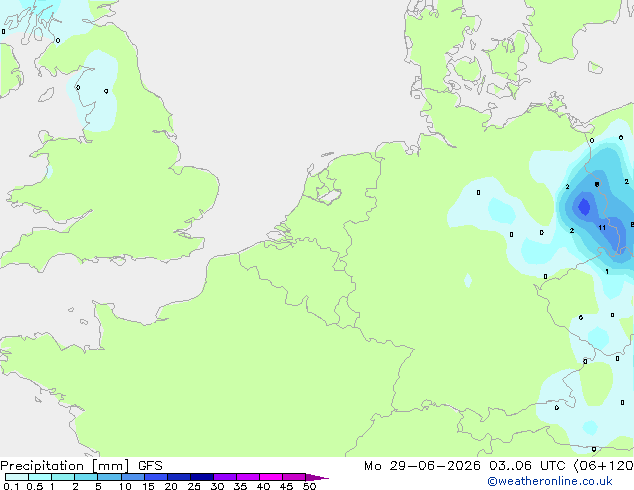Pick the legend swatch between 5 and 10
Image resolution: width=634 pixels, height=490 pixels.
point(110,477)
